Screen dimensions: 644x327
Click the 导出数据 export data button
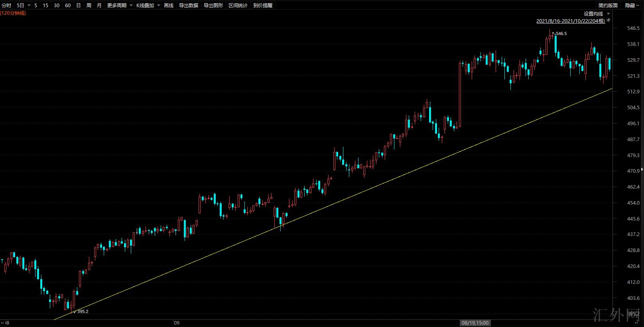[189, 6]
